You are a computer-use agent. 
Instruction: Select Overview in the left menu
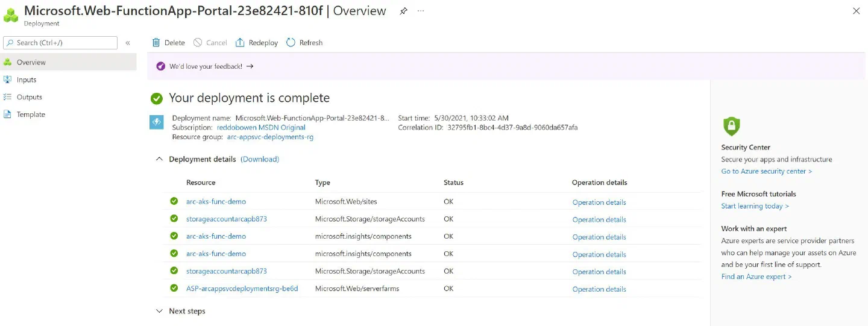pyautogui.click(x=68, y=62)
